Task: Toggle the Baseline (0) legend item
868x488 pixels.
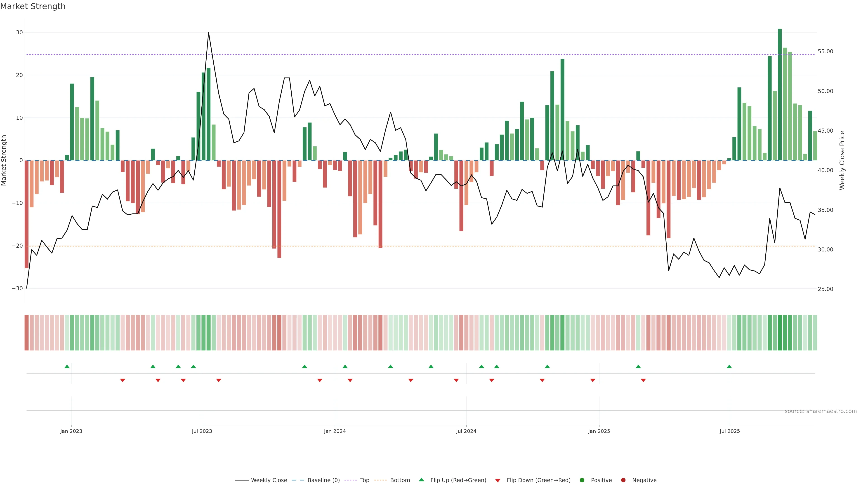Action: [x=323, y=480]
